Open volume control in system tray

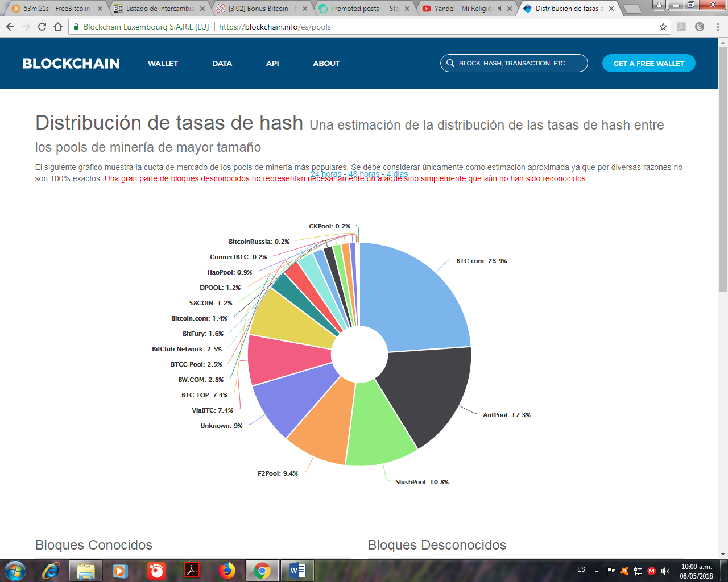click(x=665, y=571)
